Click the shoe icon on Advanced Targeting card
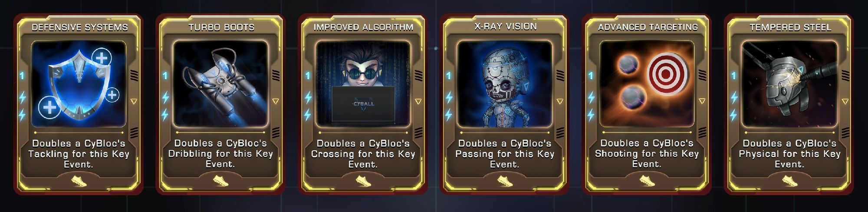The height and width of the screenshot is (212, 868). pyautogui.click(x=647, y=181)
